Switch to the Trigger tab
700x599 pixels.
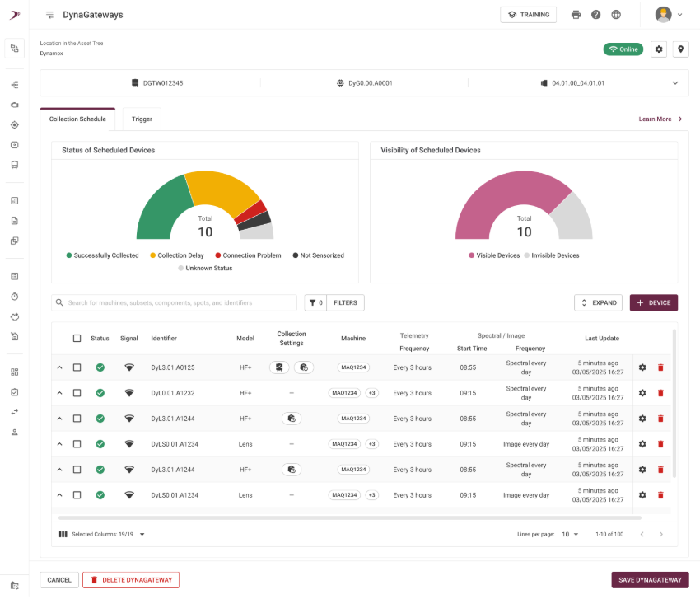(142, 119)
